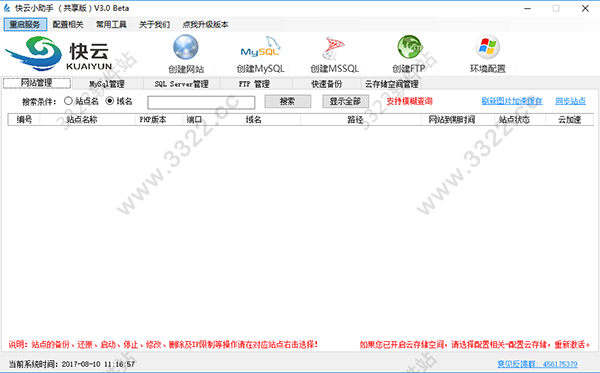
Task: Click the 快云 KUAIYUN logo
Action: pyautogui.click(x=59, y=54)
